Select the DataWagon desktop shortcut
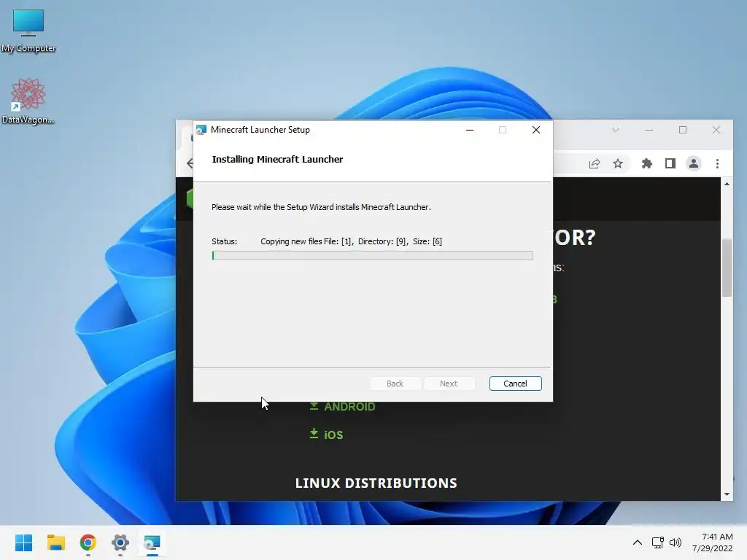Screen dimensions: 747x560 [x=28, y=101]
